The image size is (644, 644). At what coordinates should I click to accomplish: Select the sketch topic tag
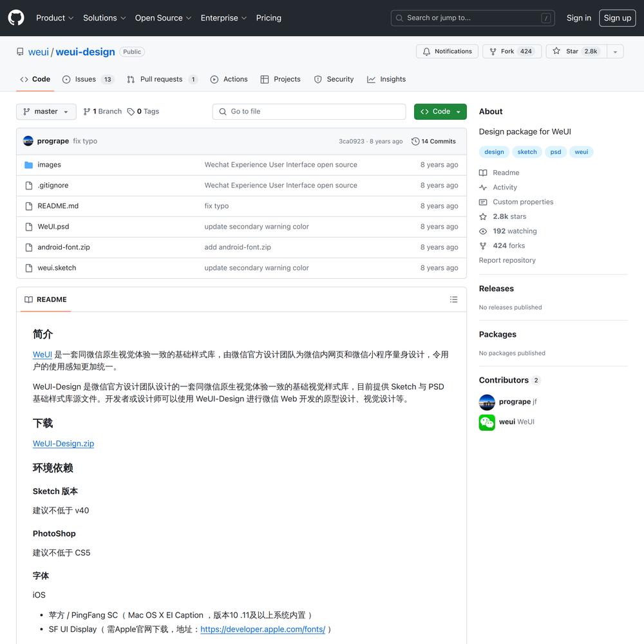[x=527, y=152]
